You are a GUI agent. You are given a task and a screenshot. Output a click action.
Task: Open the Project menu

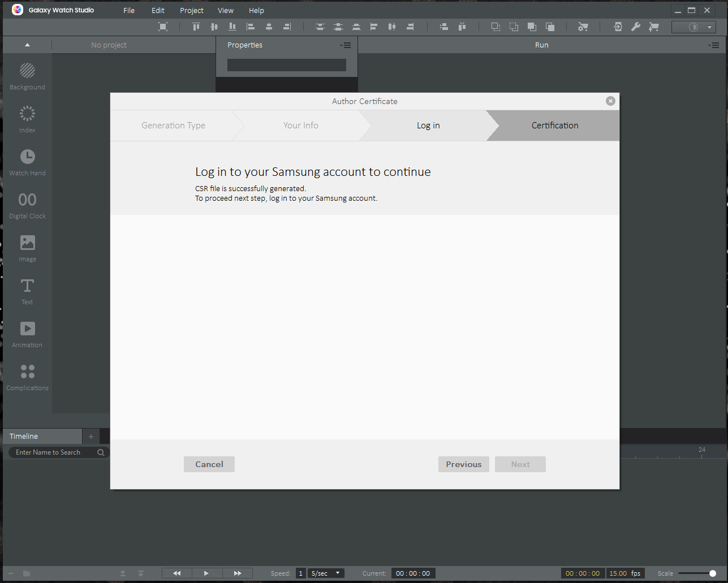[x=191, y=10]
